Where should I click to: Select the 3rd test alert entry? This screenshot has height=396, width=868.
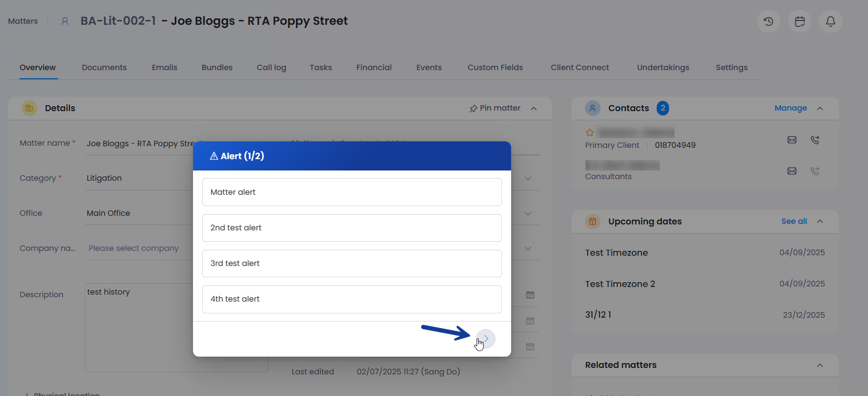352,263
